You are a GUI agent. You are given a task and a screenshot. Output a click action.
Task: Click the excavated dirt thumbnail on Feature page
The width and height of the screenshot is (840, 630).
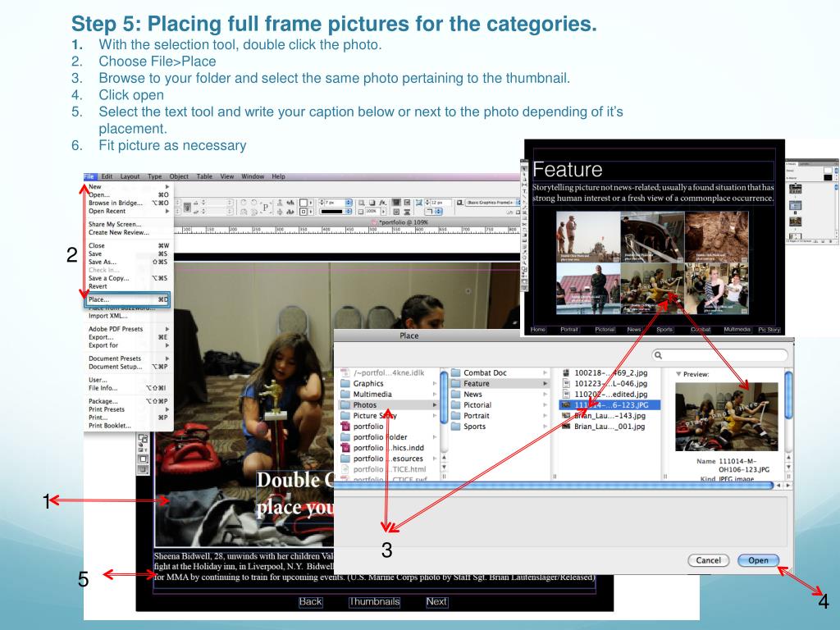point(717,237)
